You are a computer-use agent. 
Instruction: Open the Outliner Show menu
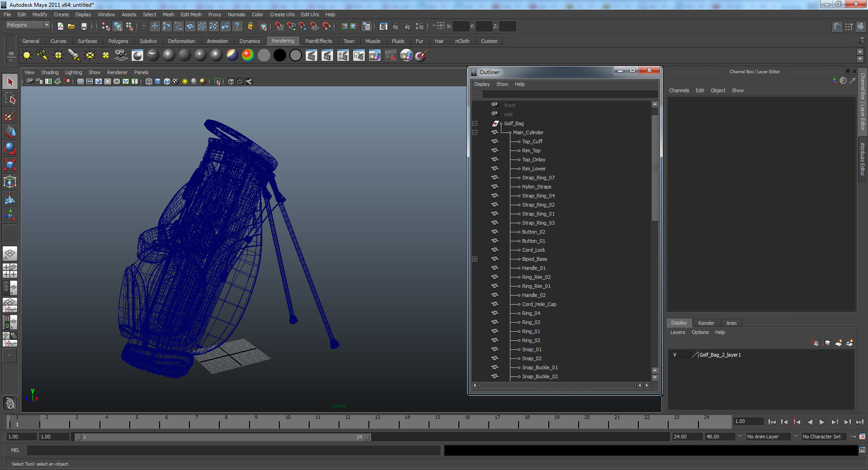502,84
